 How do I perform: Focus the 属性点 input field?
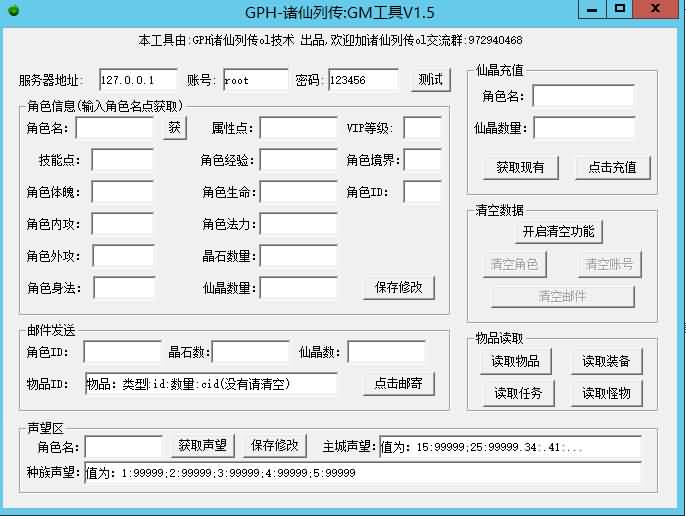[298, 128]
